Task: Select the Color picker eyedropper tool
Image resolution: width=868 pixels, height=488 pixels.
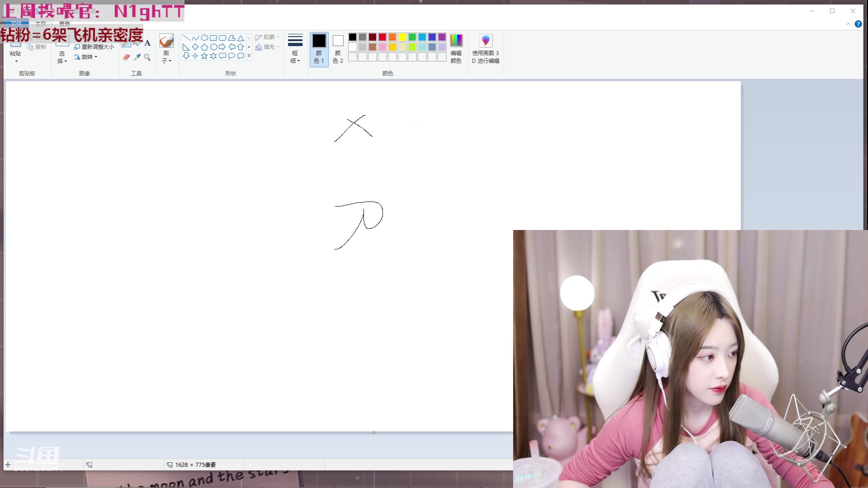Action: tap(137, 57)
